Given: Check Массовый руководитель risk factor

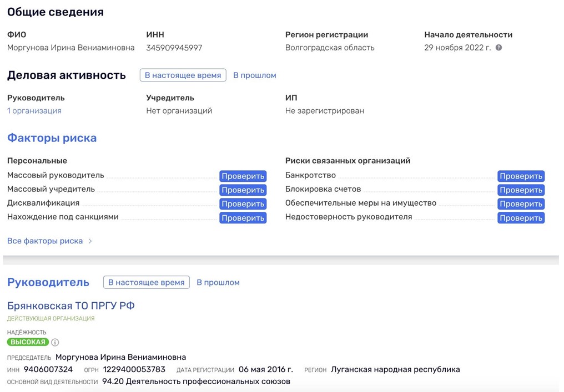Looking at the screenshot, I should (x=243, y=176).
